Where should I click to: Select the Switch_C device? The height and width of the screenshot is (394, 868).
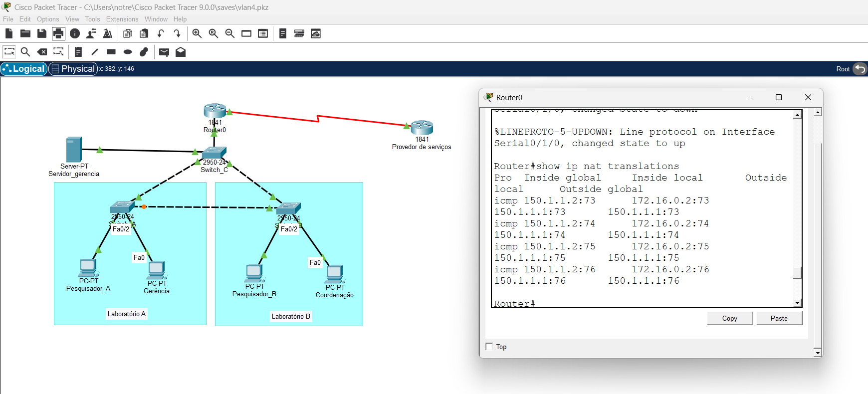[215, 153]
